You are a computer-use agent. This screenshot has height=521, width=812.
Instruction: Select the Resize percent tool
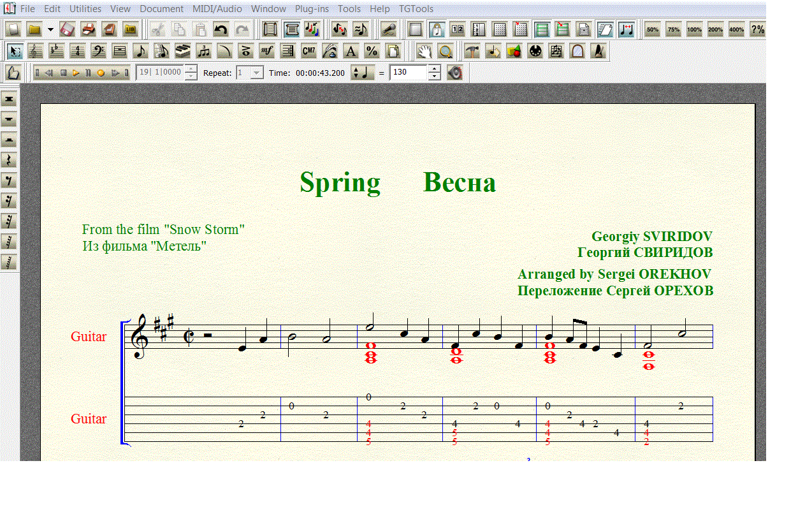(371, 51)
